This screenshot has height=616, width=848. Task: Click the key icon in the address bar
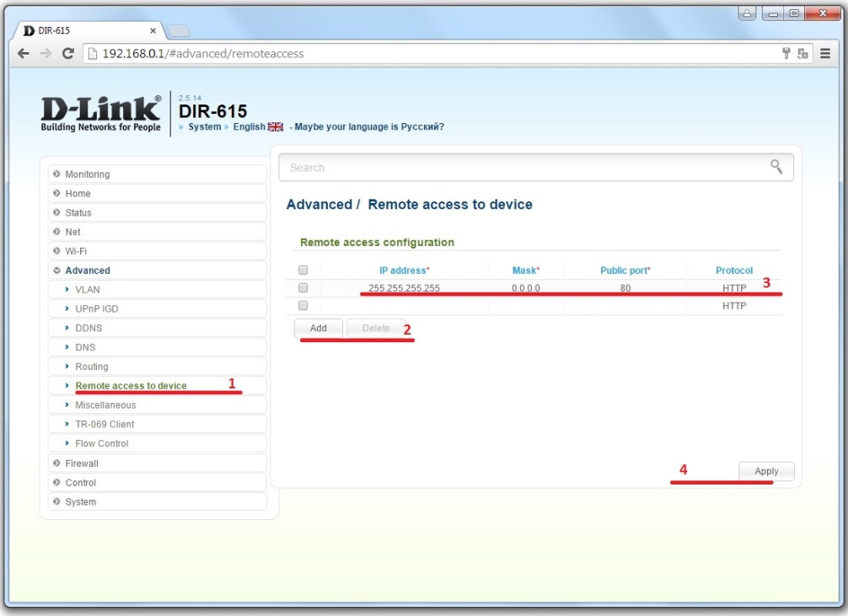pos(786,53)
